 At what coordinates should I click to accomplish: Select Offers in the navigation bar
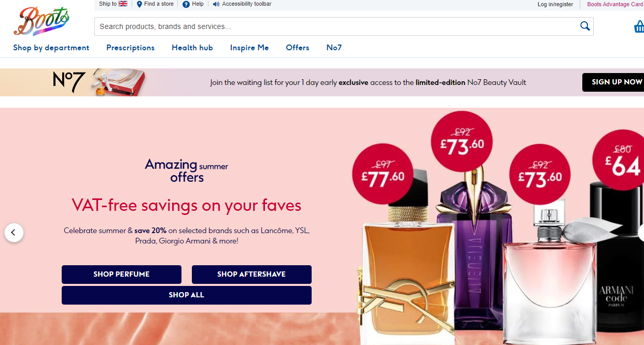tap(298, 48)
